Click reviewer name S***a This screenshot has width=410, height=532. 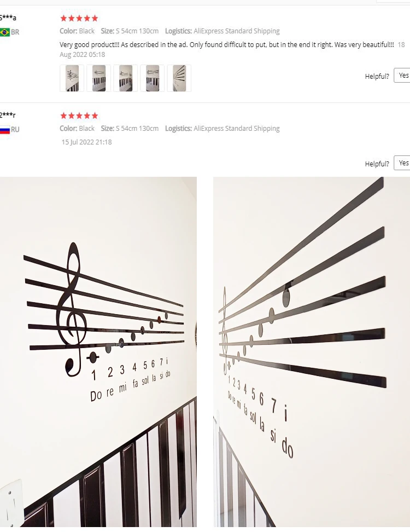8,18
